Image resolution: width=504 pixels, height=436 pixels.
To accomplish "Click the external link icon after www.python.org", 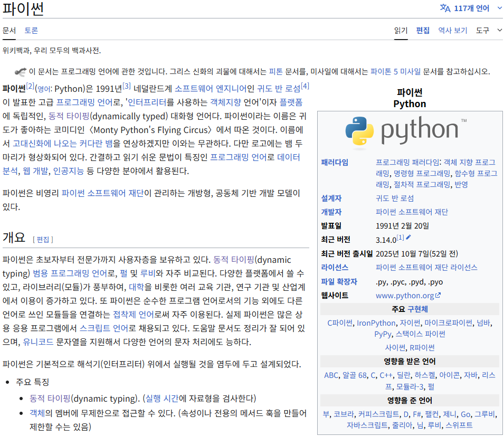I will point(438,295).
